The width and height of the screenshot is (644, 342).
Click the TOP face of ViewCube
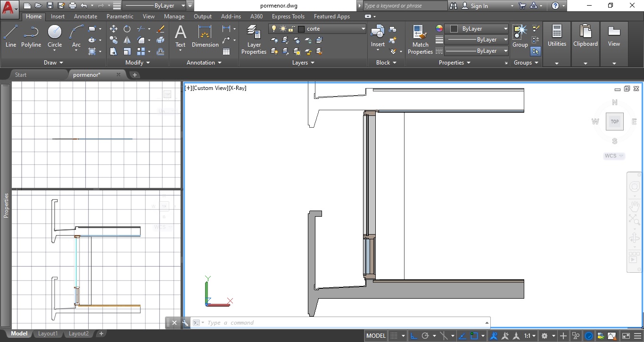point(615,122)
